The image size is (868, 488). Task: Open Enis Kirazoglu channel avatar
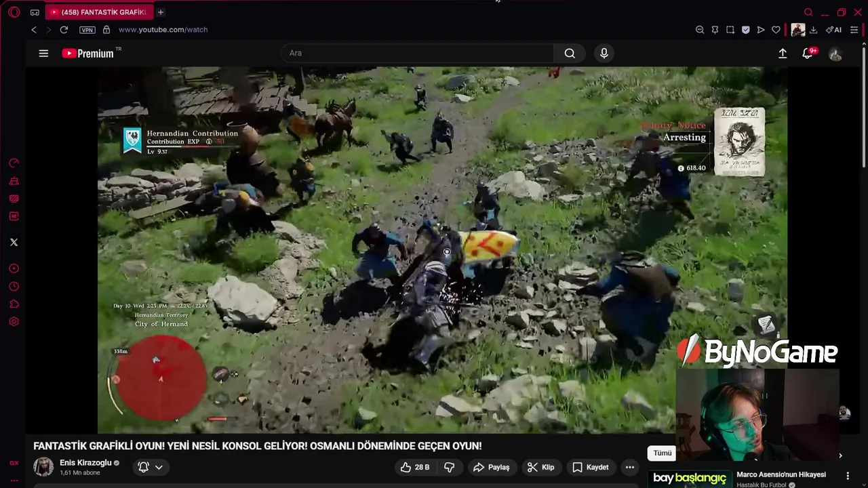(x=43, y=467)
